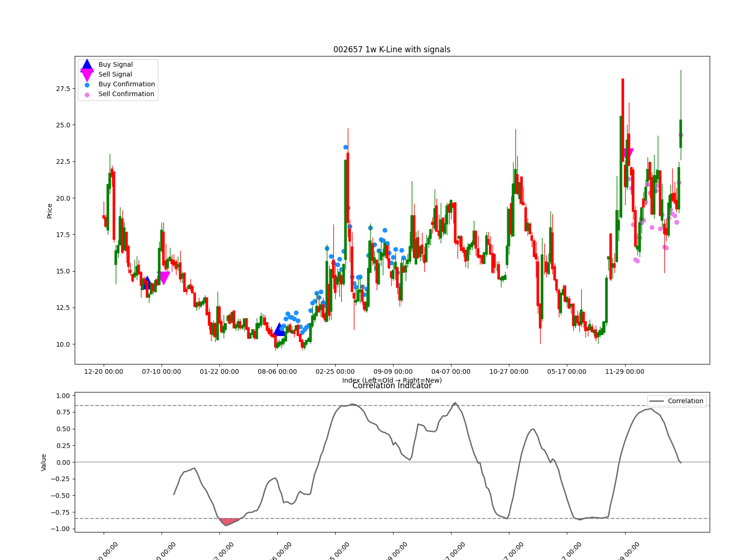Click the 'Value' y-axis label
The width and height of the screenshot is (747, 560).
pos(44,462)
